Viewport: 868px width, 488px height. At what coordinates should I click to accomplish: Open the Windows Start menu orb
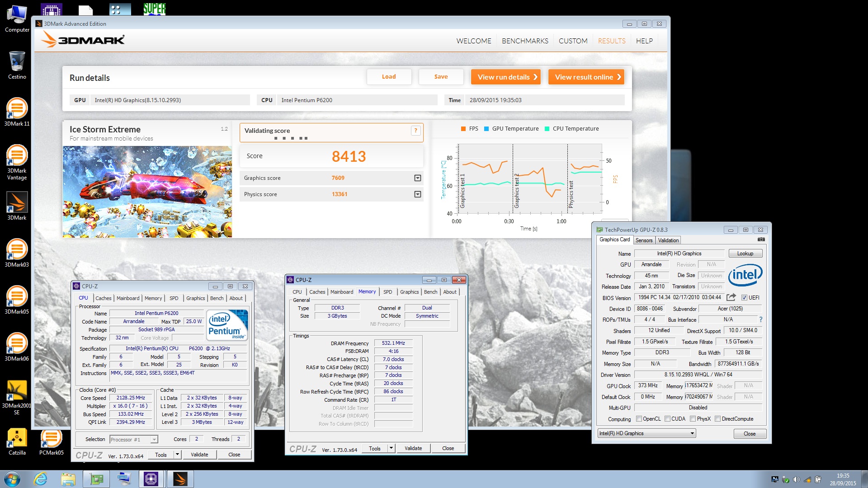[x=12, y=479]
